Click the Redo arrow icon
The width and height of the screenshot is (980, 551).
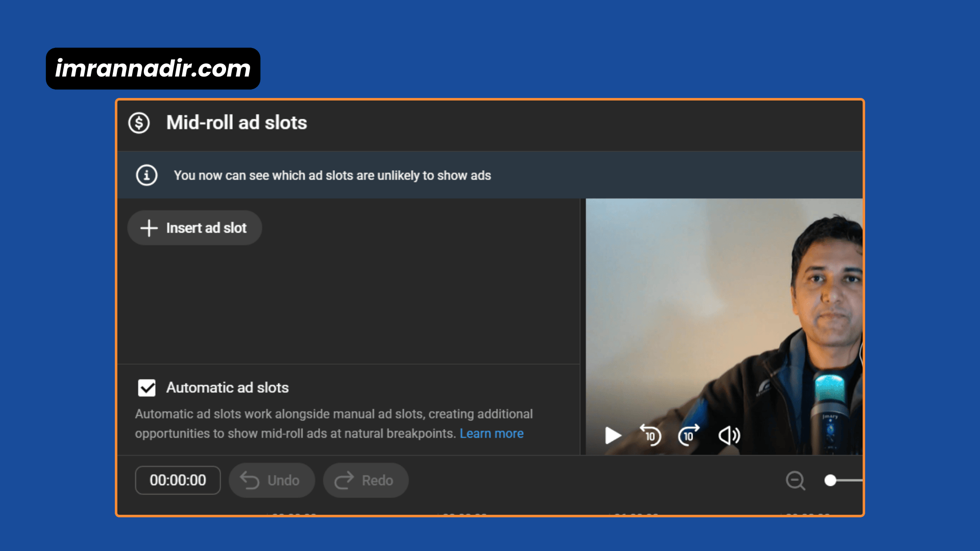tap(344, 480)
